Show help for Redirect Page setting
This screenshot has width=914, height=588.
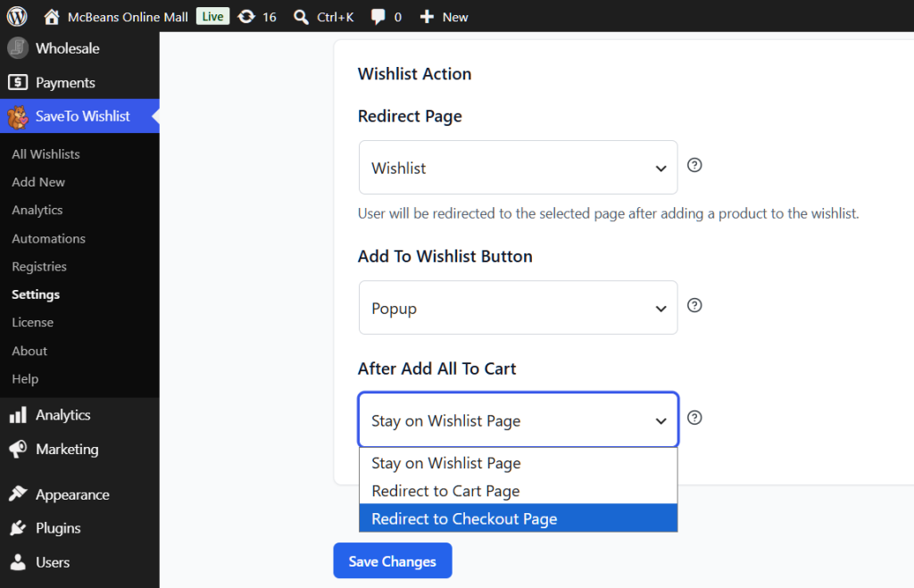point(694,165)
